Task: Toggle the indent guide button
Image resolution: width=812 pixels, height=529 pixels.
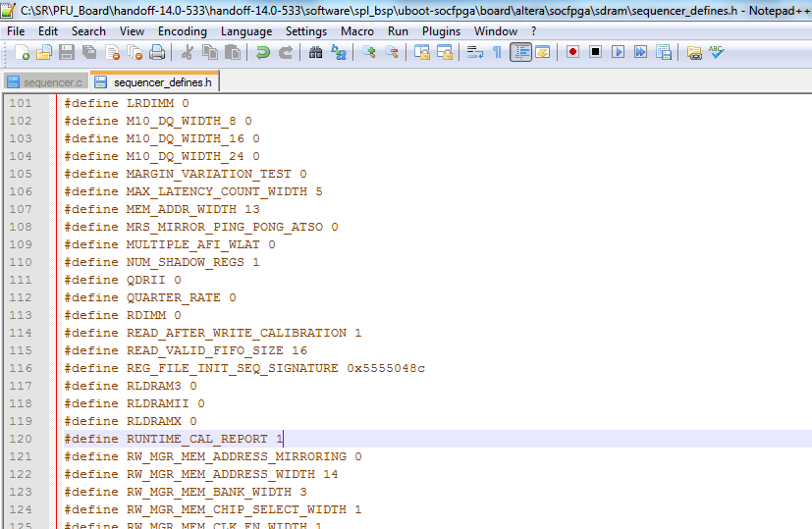Action: (x=520, y=52)
